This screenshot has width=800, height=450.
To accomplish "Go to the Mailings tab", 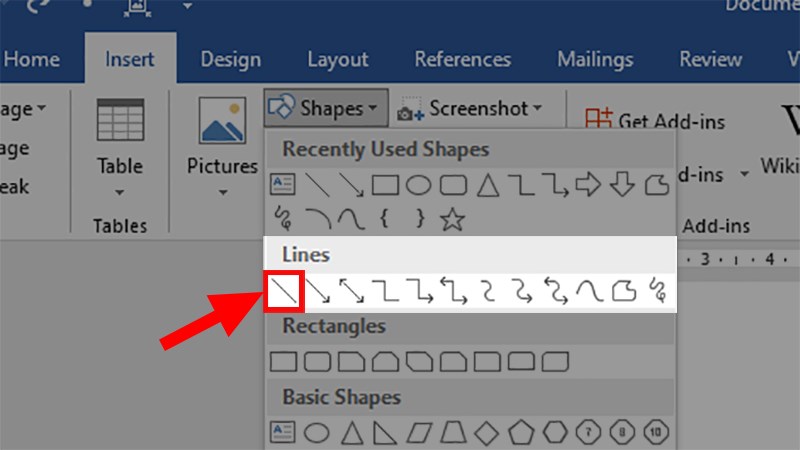I will pyautogui.click(x=595, y=59).
